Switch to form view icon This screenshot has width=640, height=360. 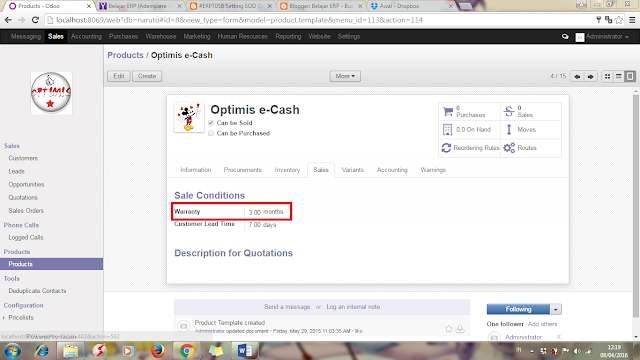pos(630,76)
